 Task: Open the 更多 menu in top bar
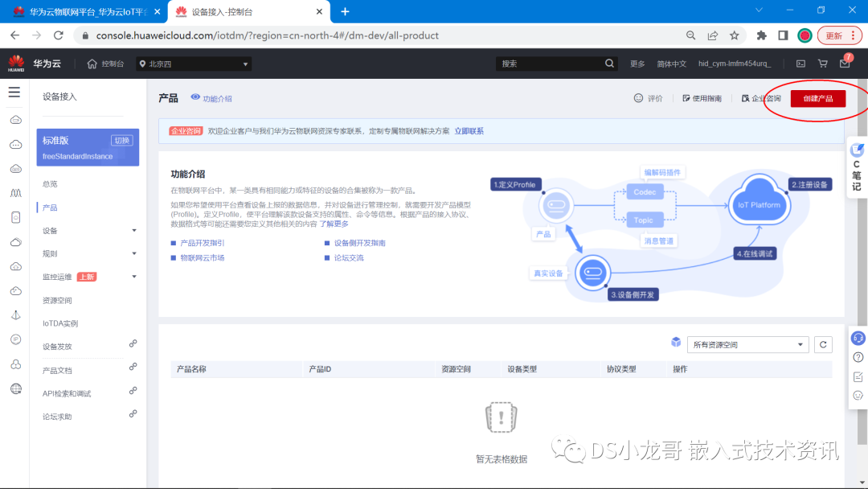pos(637,62)
